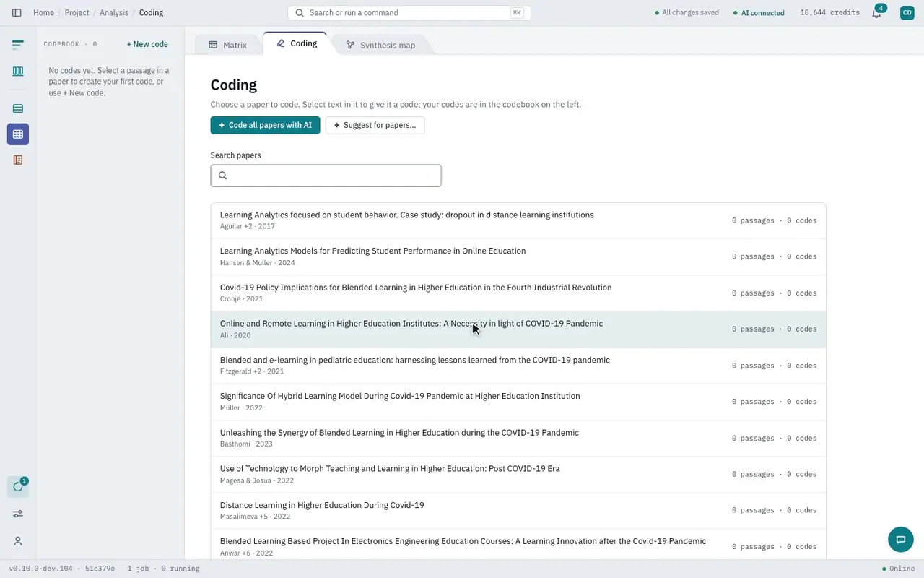
Task: Click the 1 job · 0 running status
Action: 163,569
